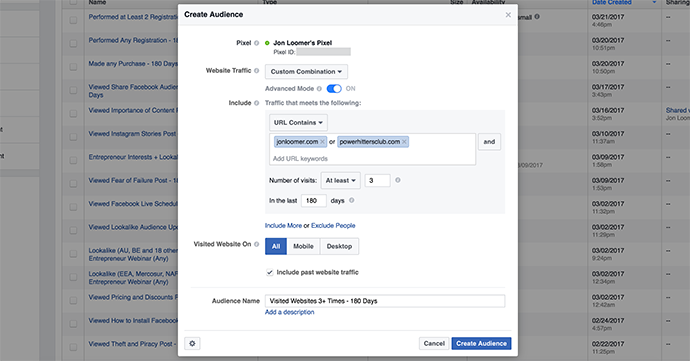Click info icon beside Include label
This screenshot has height=361, width=690.
pos(257,103)
